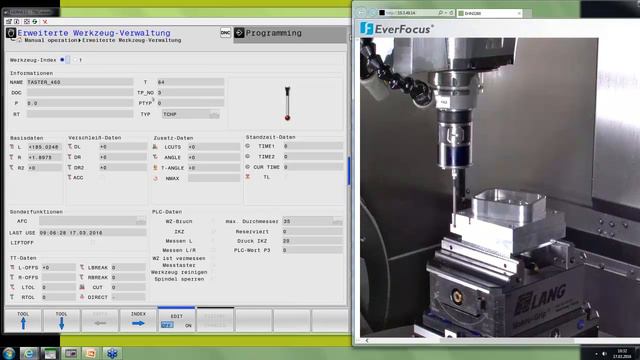Screen dimensions: 640x360
Task: Click first icon in top-left window toolbar
Action: (x=9, y=22)
